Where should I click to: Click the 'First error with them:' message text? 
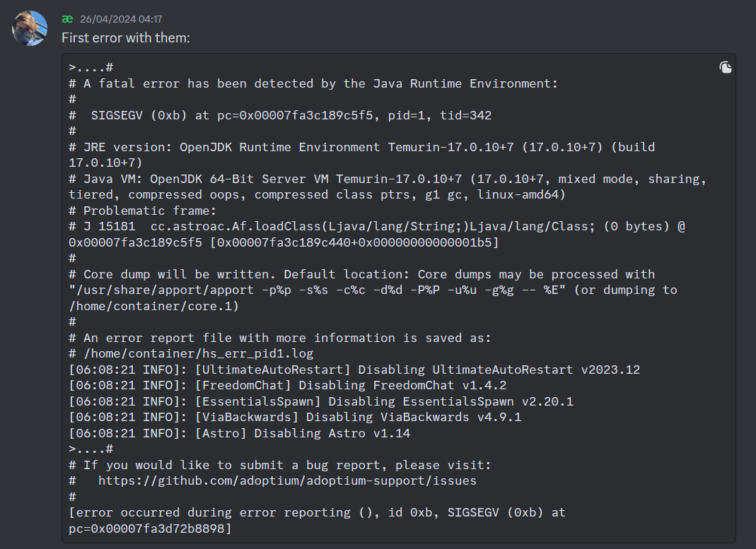126,37
